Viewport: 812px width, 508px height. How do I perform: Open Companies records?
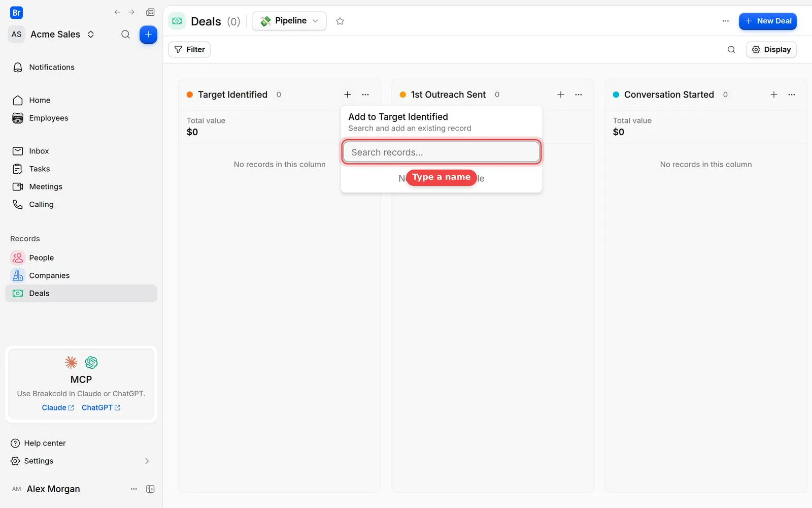(x=81, y=275)
